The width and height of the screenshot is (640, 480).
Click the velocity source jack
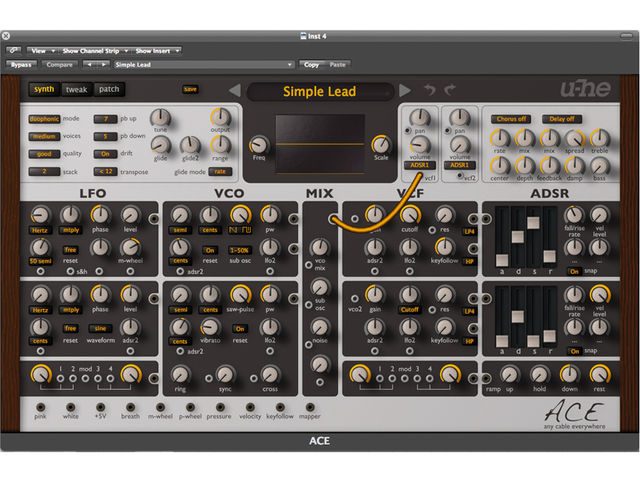(250, 407)
